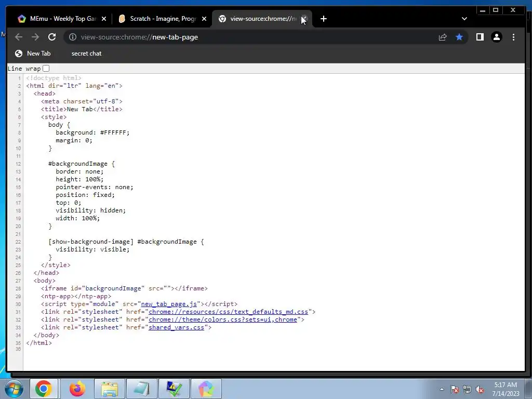532x399 pixels.
Task: Open the text_defaults_md.css link
Action: pos(228,312)
